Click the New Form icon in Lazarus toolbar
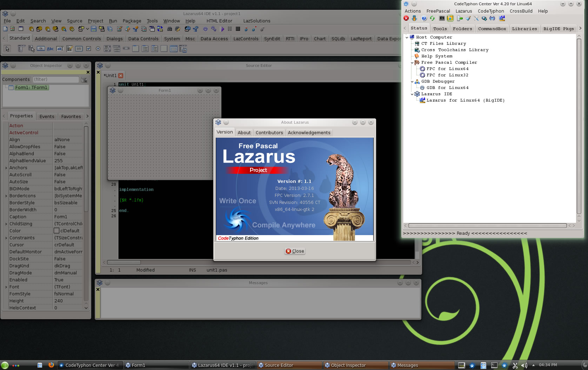 point(21,29)
